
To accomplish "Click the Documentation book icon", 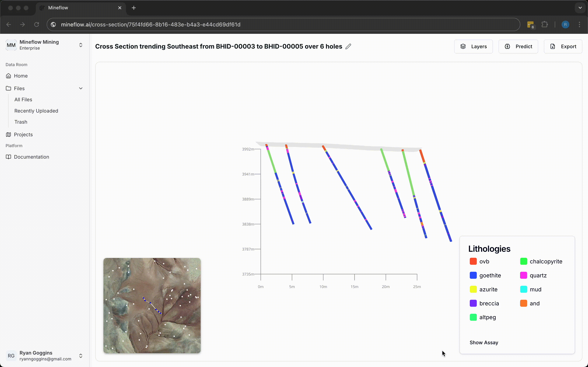I will (9, 157).
